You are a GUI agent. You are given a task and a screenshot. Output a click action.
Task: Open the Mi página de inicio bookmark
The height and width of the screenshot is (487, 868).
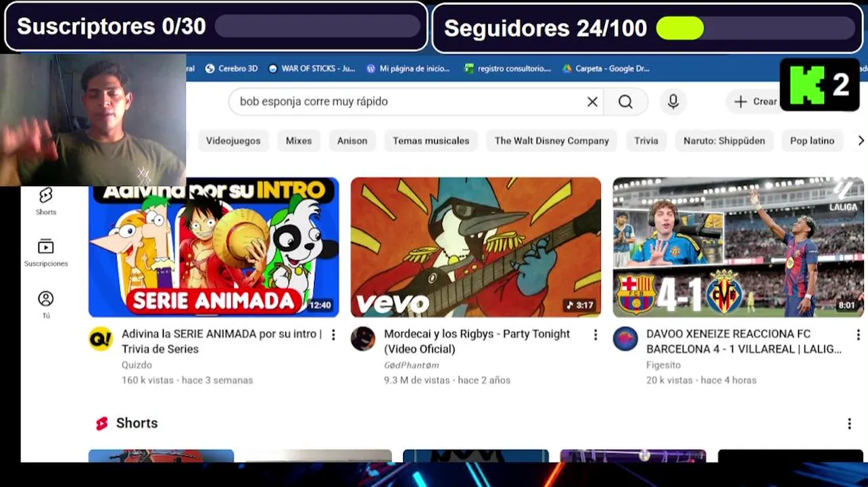point(408,68)
